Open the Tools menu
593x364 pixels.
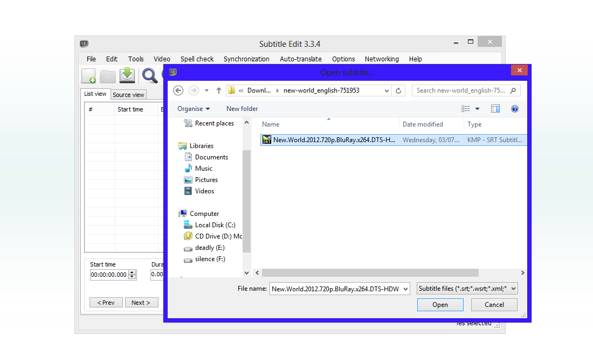pyautogui.click(x=136, y=59)
